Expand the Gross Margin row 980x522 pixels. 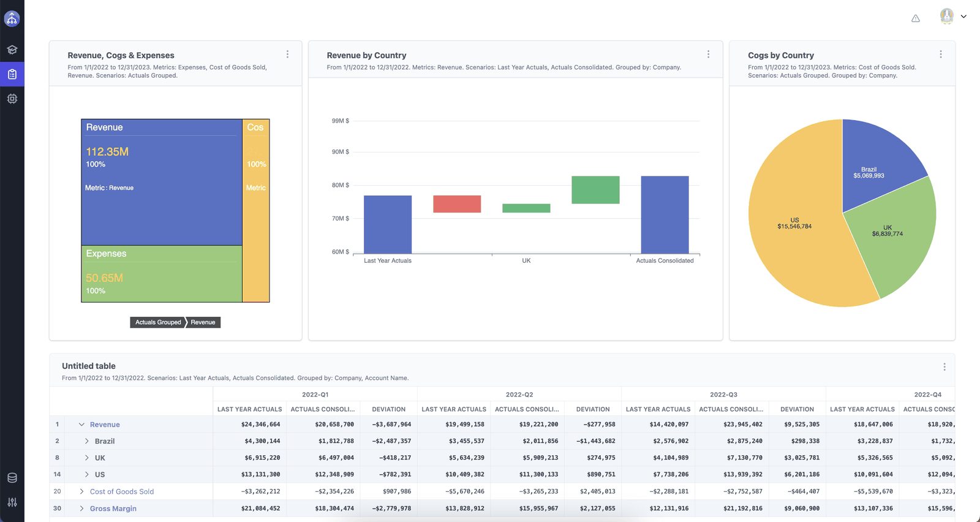pyautogui.click(x=81, y=509)
